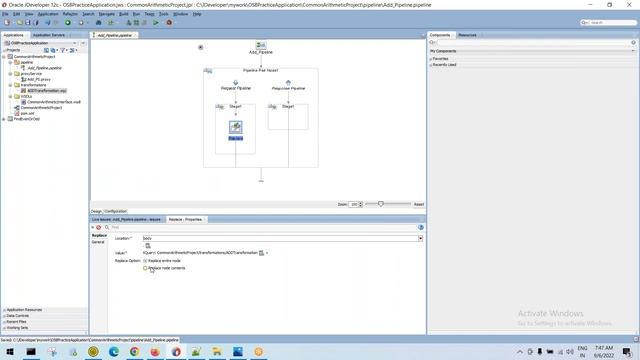640x360 pixels.
Task: Click the Save toolbar icon
Action: click(x=28, y=22)
